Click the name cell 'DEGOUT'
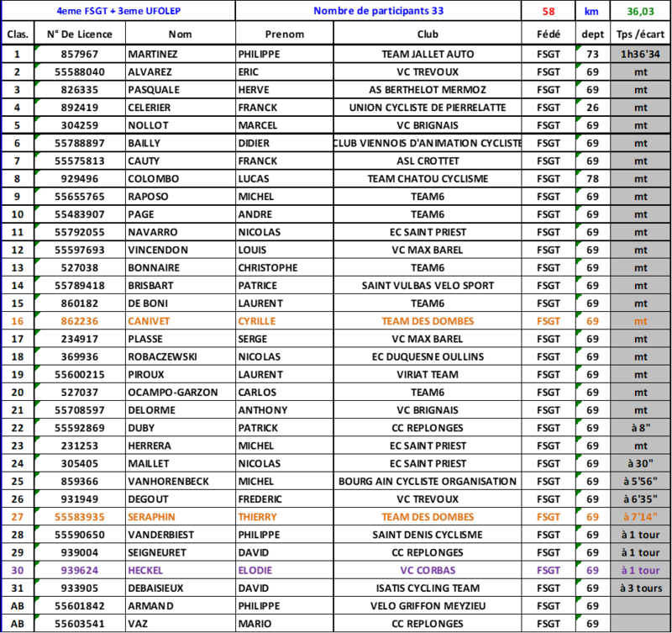Image resolution: width=672 pixels, height=633 pixels. coord(181,499)
